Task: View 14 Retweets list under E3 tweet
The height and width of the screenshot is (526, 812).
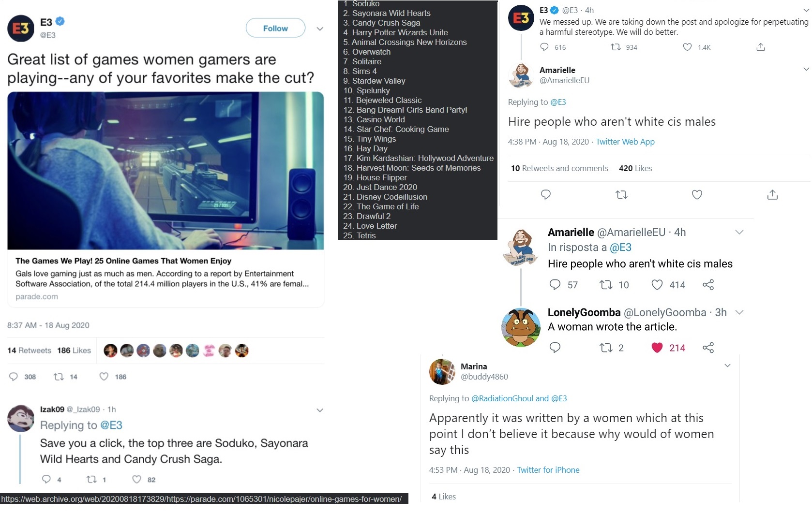Action: (29, 351)
